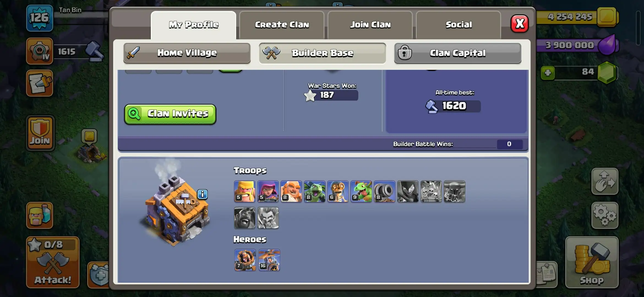Screen dimensions: 644x297
Task: Close the profile window
Action: click(520, 24)
